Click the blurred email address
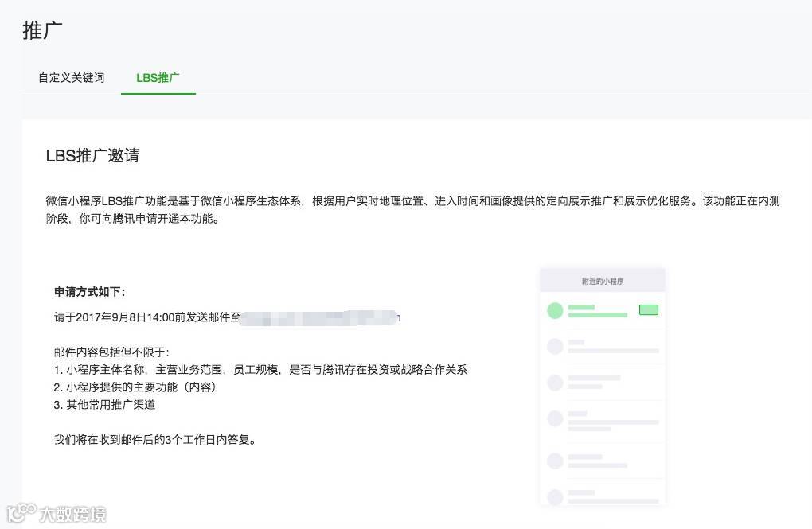Image resolution: width=812 pixels, height=529 pixels. [321, 317]
